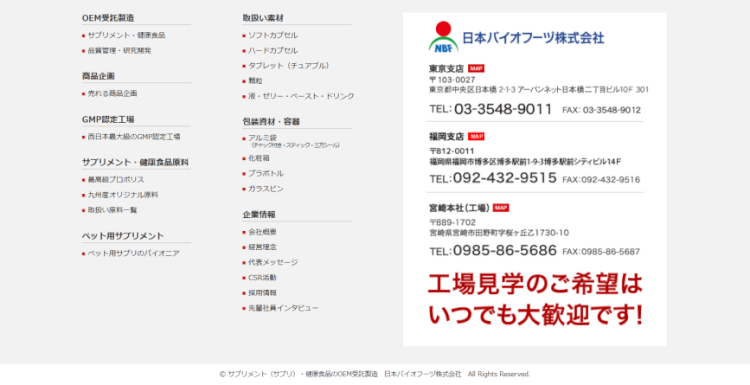
Task: Go to 採用情報 page
Action: (262, 293)
